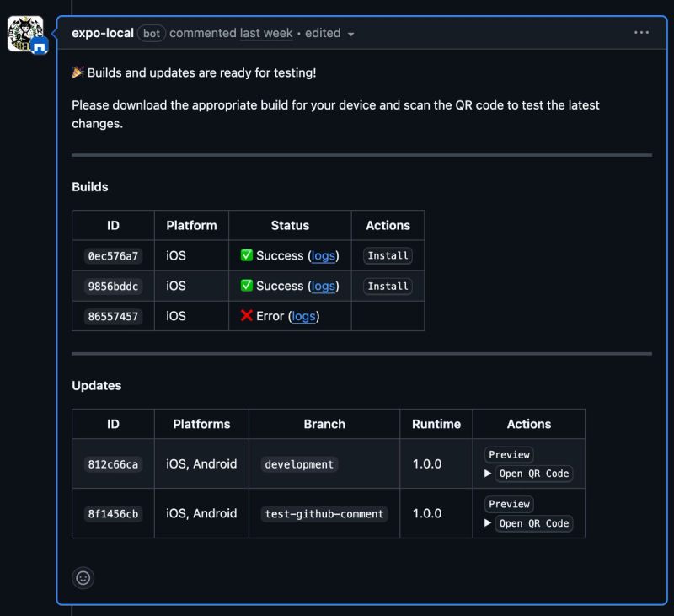
Task: Expand the edited history dropdown arrow
Action: click(350, 34)
